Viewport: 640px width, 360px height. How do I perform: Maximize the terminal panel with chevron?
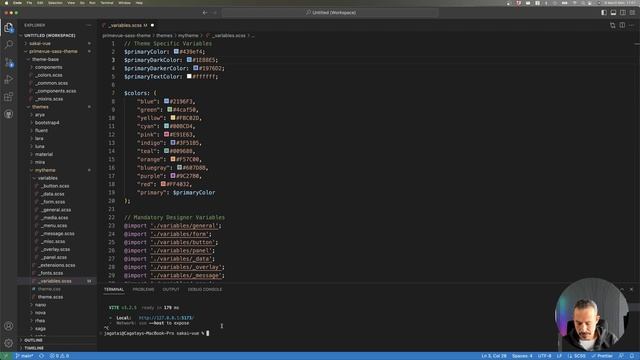[x=622, y=289]
